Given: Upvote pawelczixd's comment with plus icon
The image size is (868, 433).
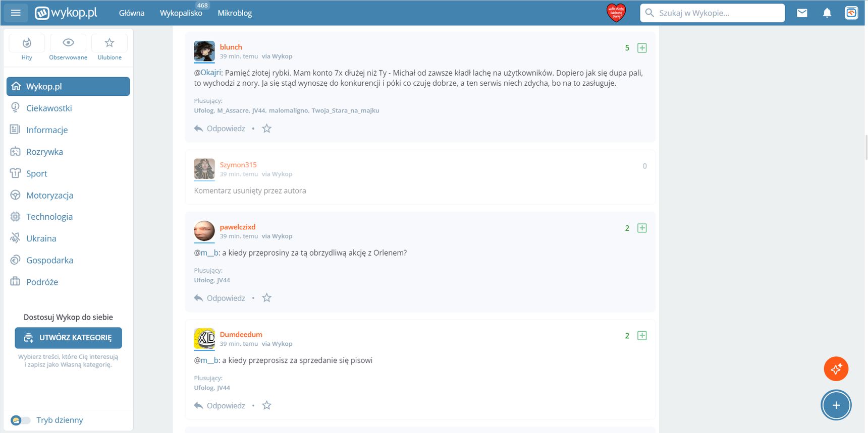Looking at the screenshot, I should [642, 228].
